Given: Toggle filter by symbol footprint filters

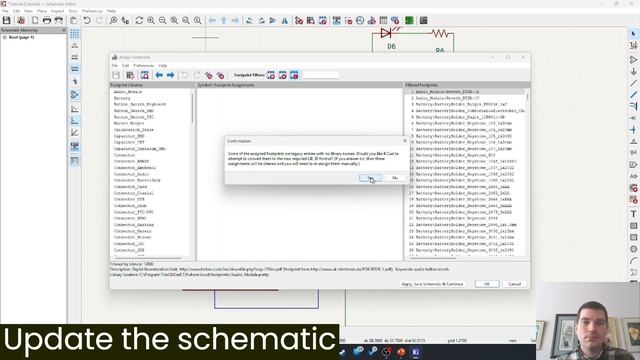Looking at the screenshot, I should (271, 75).
